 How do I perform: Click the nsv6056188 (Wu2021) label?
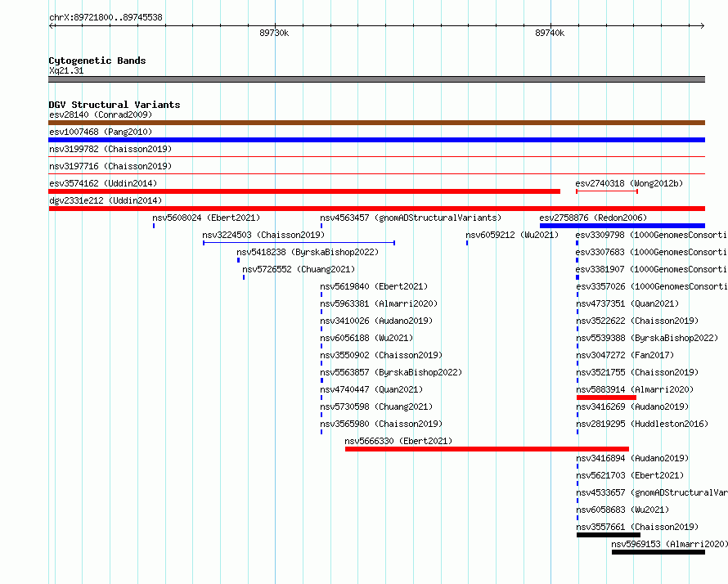point(366,338)
